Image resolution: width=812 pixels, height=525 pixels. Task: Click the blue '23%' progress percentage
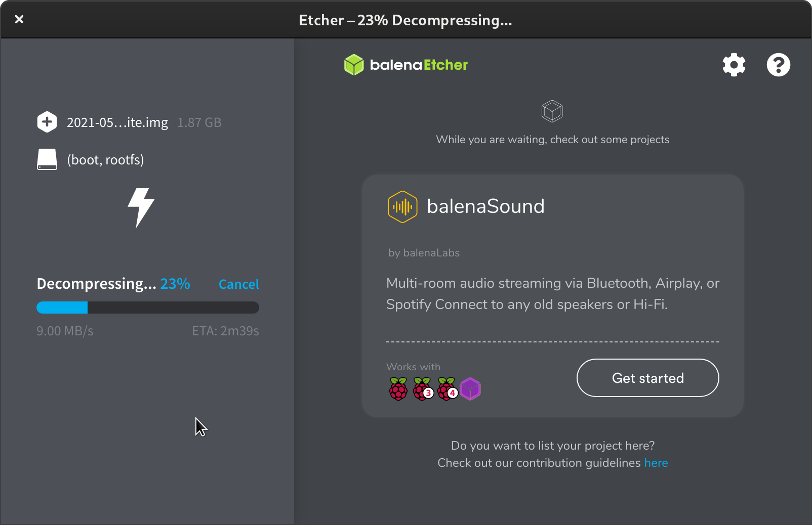(x=175, y=284)
